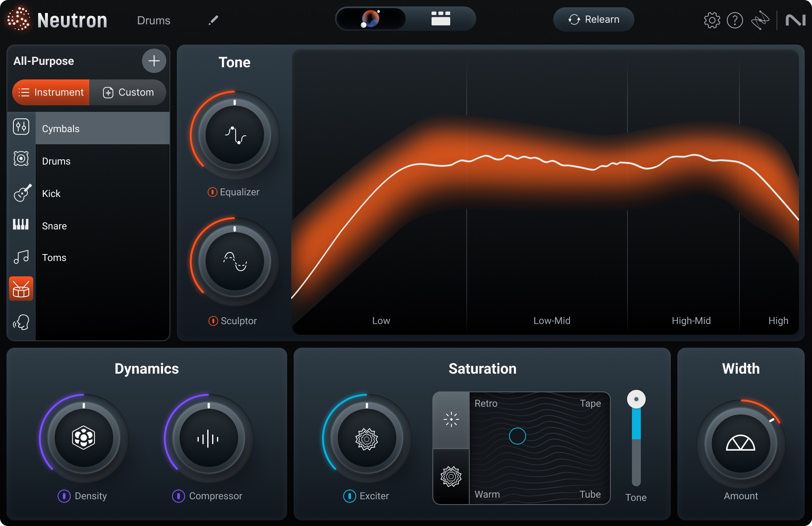Click the High band label
812x526 pixels.
778,321
